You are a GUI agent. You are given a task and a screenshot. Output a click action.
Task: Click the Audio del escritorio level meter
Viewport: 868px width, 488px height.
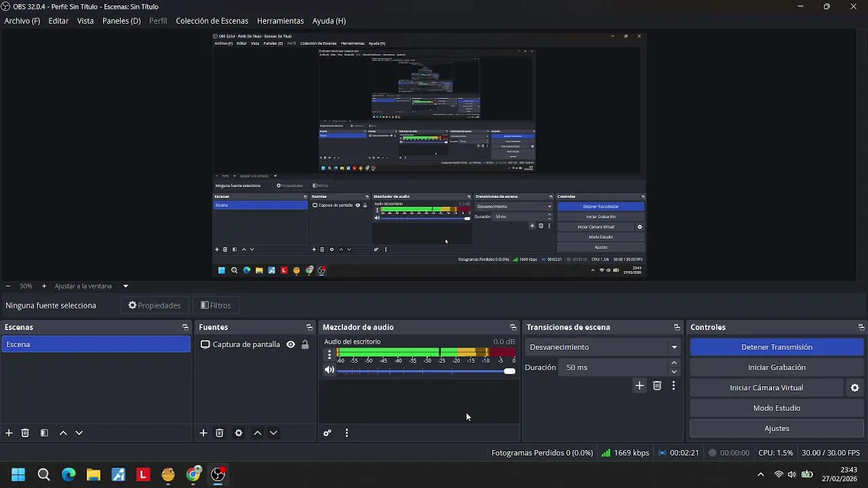(426, 352)
